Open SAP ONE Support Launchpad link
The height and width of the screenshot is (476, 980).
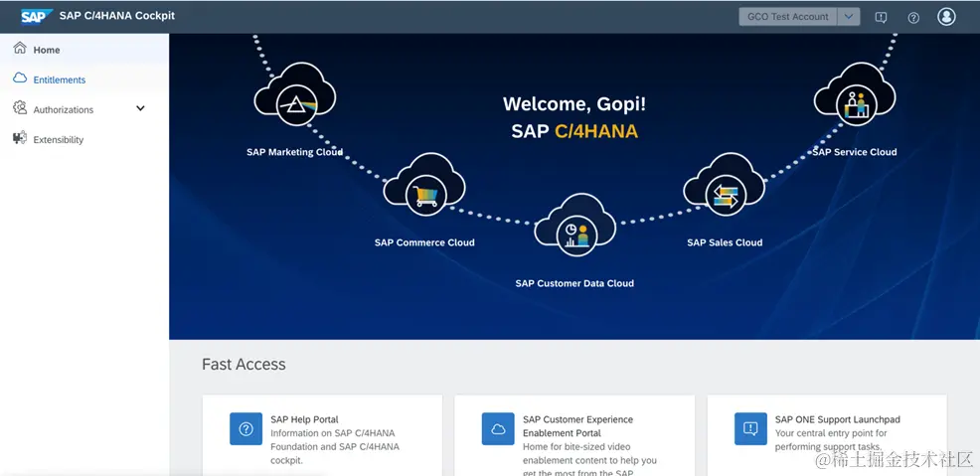click(838, 419)
